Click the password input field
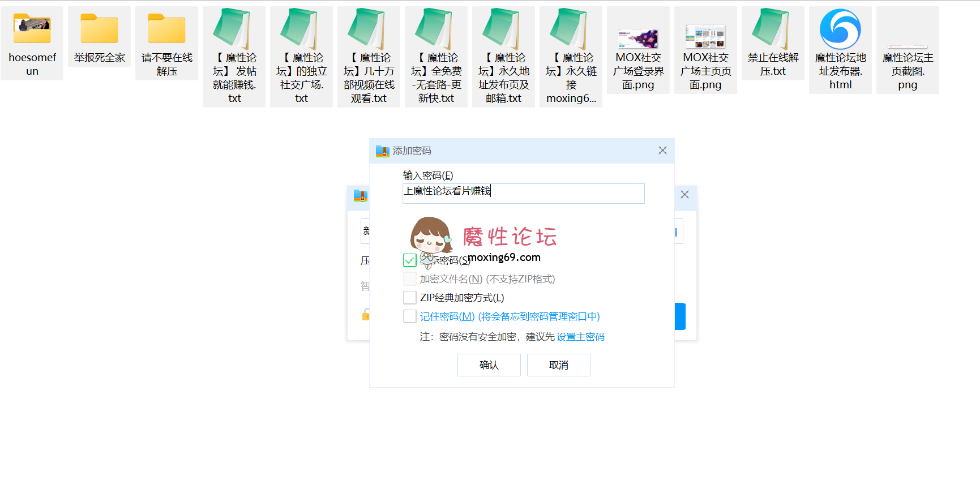This screenshot has height=489, width=980. tap(524, 193)
